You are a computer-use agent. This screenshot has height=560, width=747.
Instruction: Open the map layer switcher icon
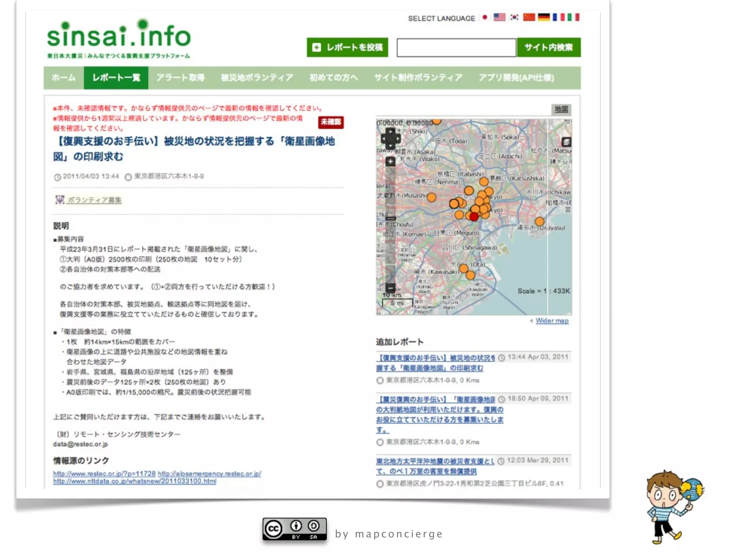pos(566,142)
